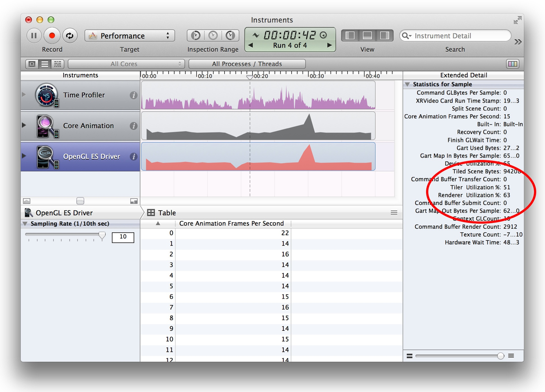Select the CPU strategy view button
This screenshot has width=545, height=392.
(32, 64)
